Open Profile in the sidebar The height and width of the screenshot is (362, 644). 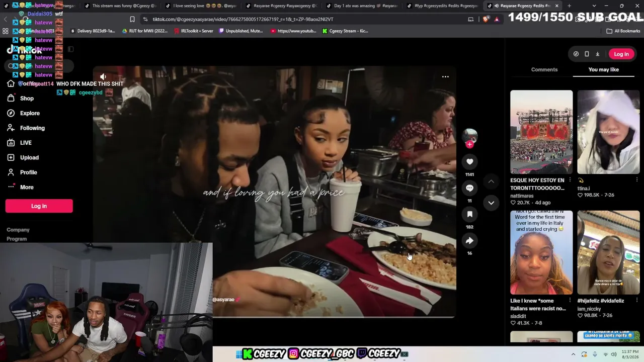[x=29, y=172]
